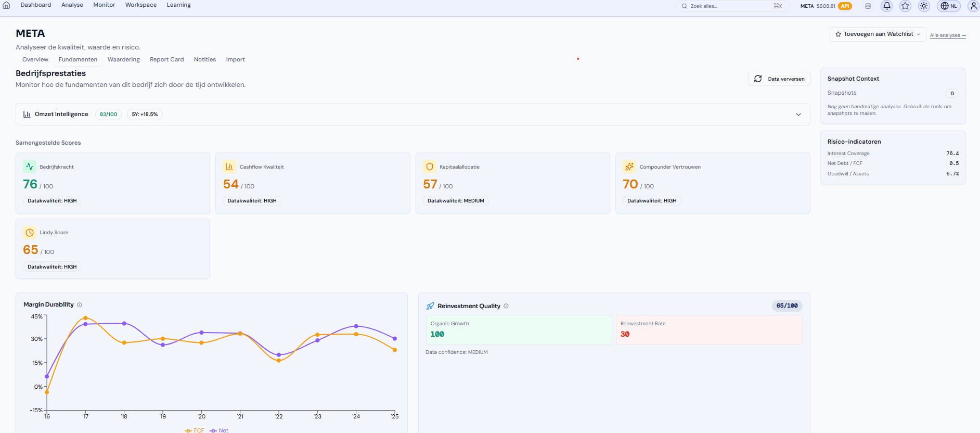
Task: Click the 65/100 Reinvestment badge
Action: pos(787,306)
